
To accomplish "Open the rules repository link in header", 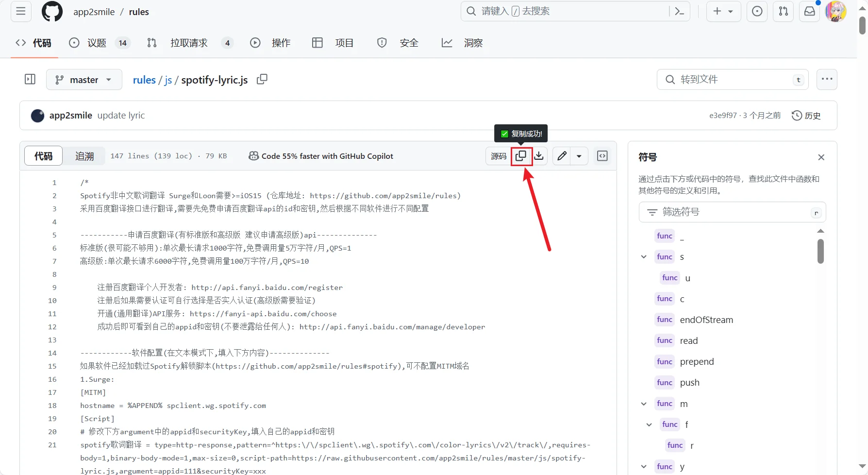I will click(x=139, y=12).
